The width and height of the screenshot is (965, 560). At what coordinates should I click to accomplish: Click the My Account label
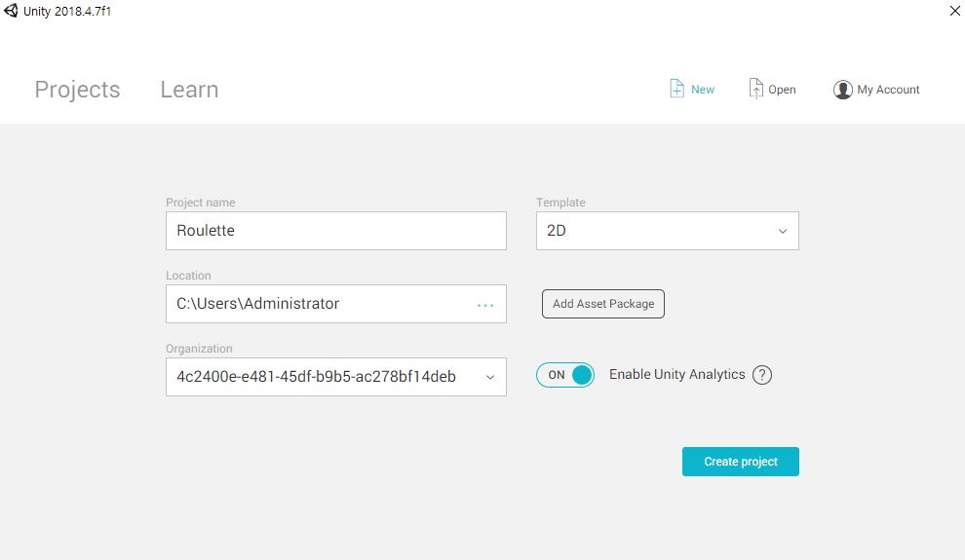pyautogui.click(x=888, y=90)
